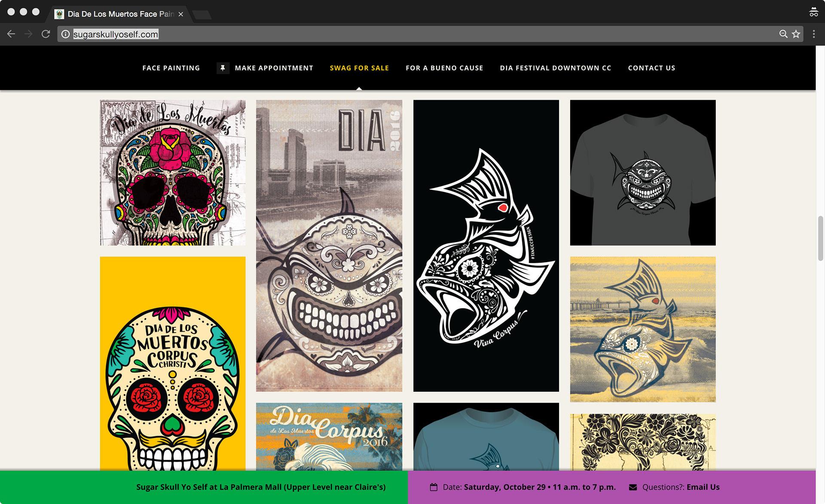Click the page vertical scrollbar thumb
Screen dimensions: 825x504
point(820,238)
